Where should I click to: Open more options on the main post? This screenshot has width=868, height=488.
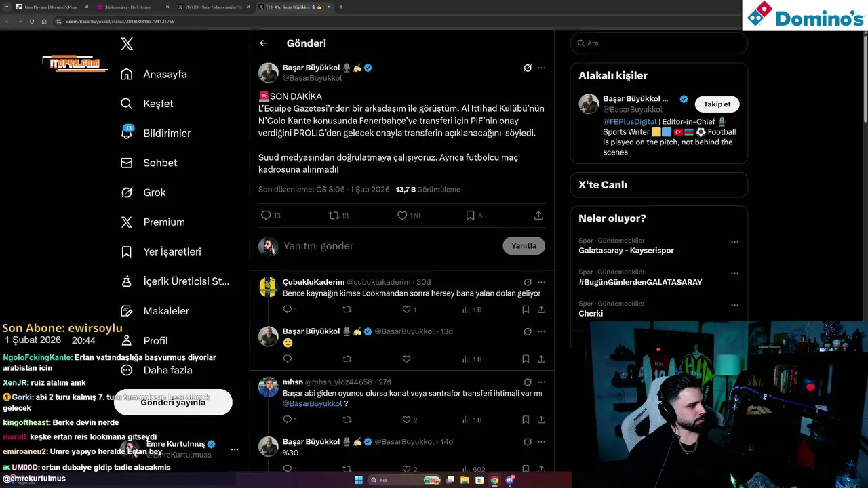point(541,68)
